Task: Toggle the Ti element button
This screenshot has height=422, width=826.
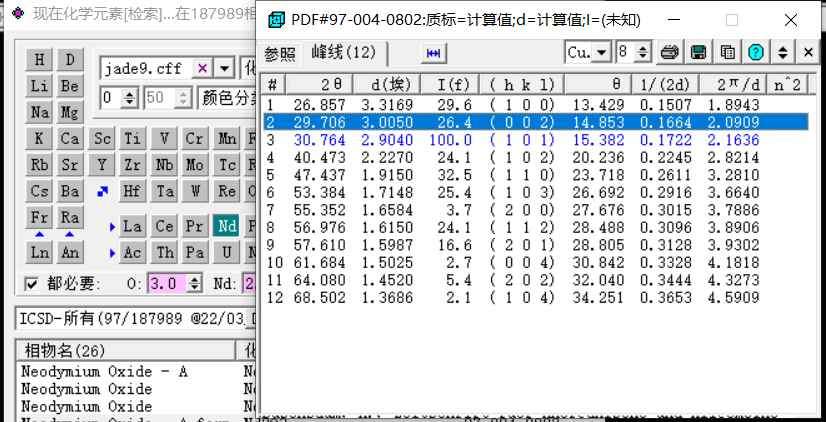Action: [132, 139]
